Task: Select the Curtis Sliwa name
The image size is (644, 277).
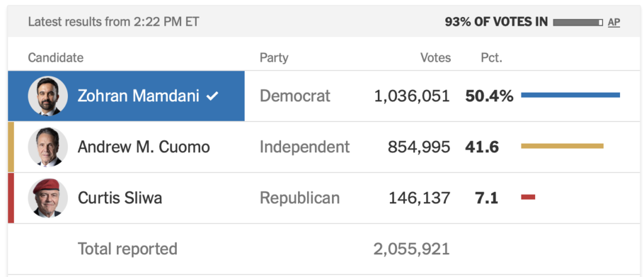Action: coord(119,198)
